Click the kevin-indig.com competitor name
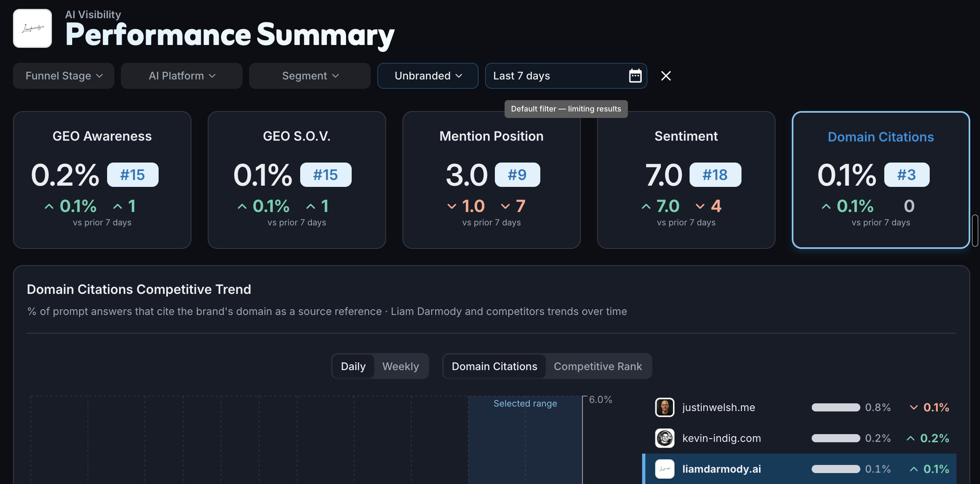The image size is (980, 484). point(722,438)
